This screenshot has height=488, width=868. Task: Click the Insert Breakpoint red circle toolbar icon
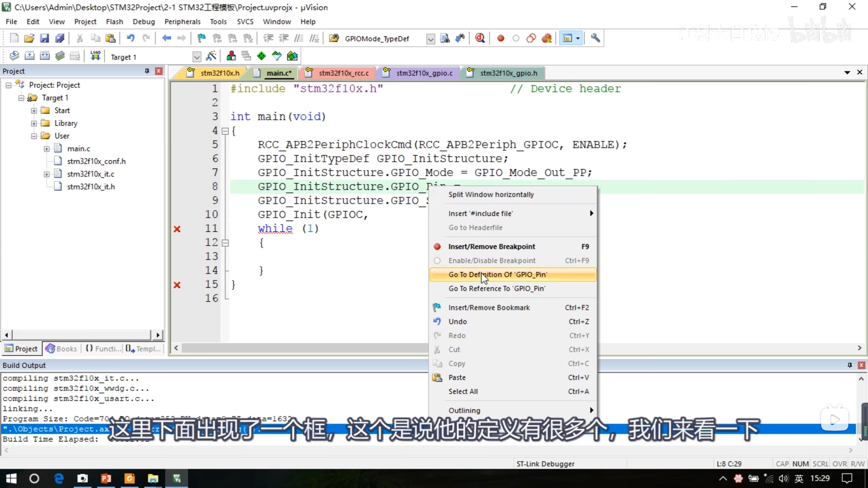(500, 38)
